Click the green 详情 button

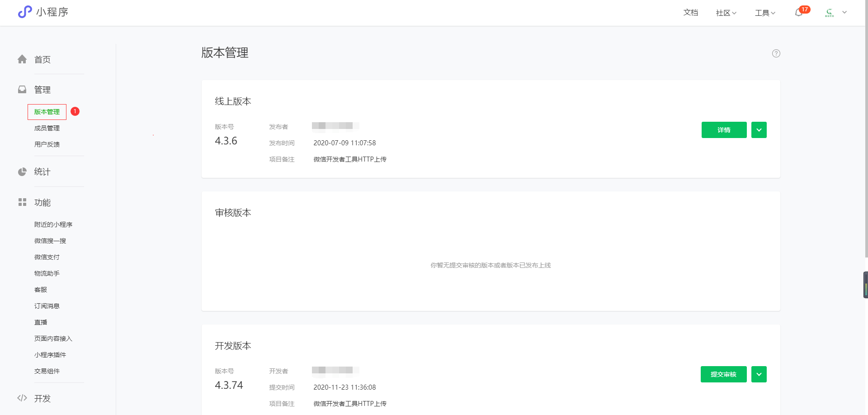[724, 130]
